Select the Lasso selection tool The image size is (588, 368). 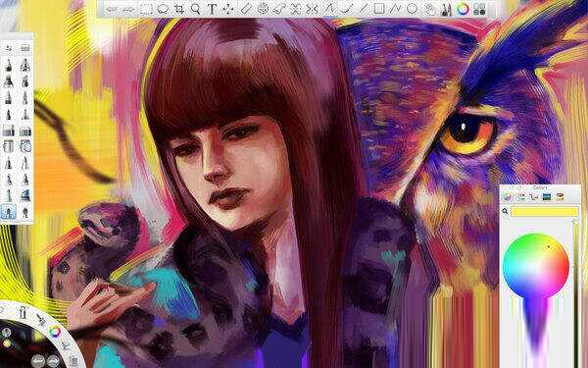click(163, 9)
